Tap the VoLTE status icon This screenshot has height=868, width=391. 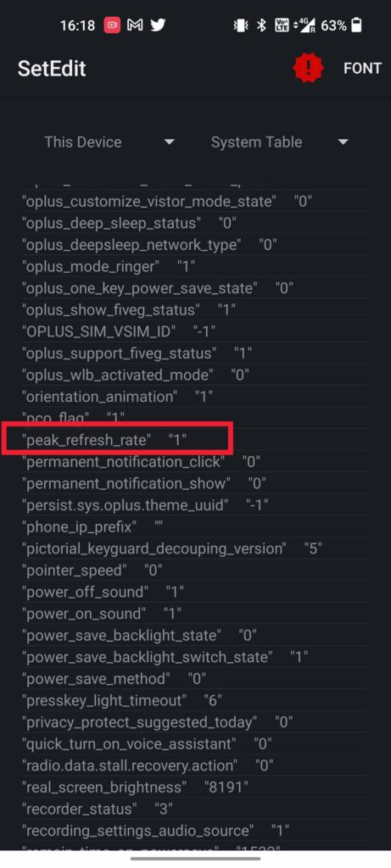[x=282, y=25]
